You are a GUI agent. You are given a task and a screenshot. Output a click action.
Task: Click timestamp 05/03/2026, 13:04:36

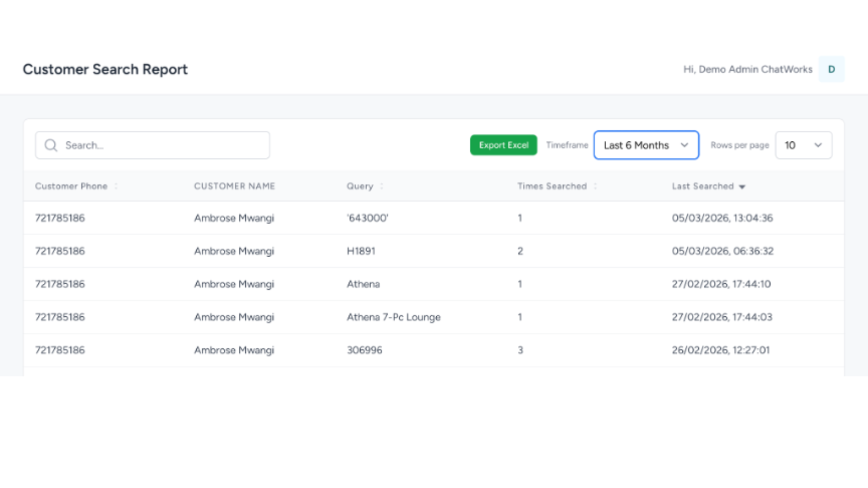coord(722,218)
